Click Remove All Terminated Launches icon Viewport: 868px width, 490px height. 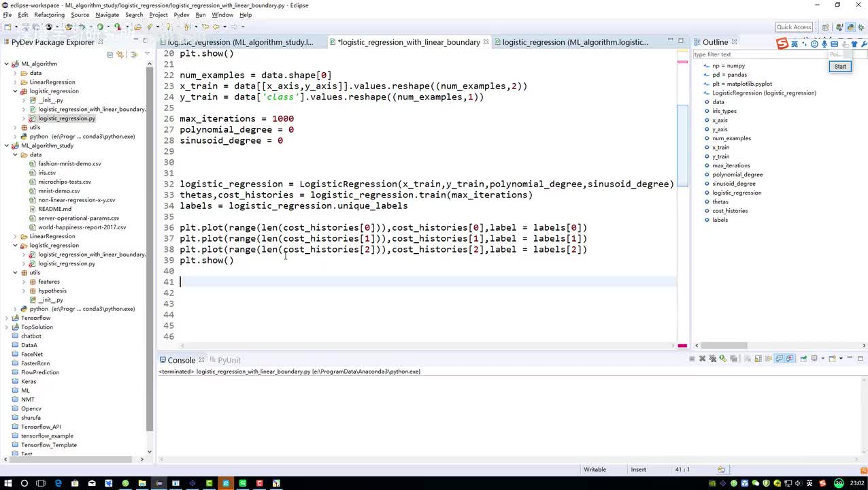(713, 359)
